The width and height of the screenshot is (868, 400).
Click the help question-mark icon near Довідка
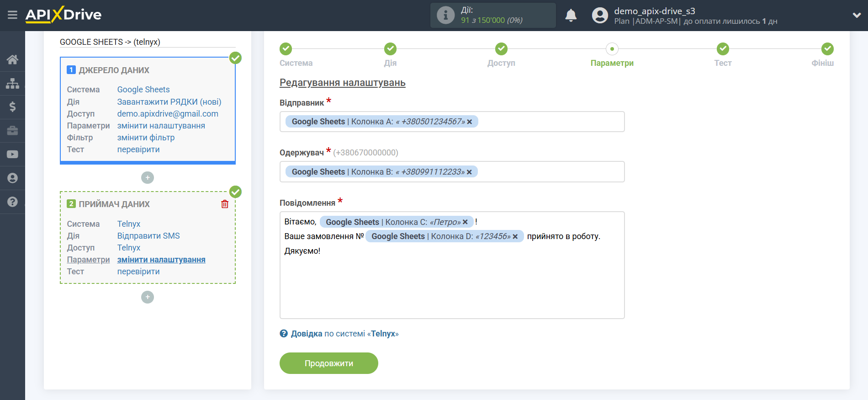(284, 334)
